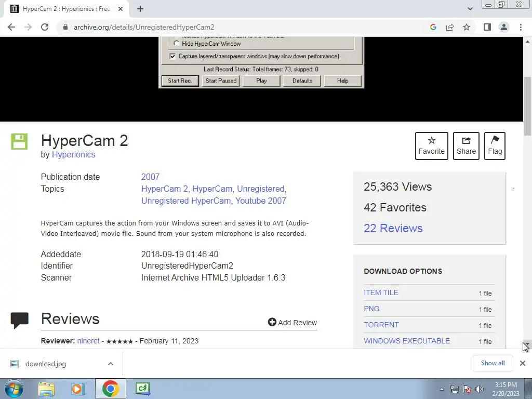This screenshot has height=399, width=532.
Task: Open Action Center flag icon
Action: 467,390
